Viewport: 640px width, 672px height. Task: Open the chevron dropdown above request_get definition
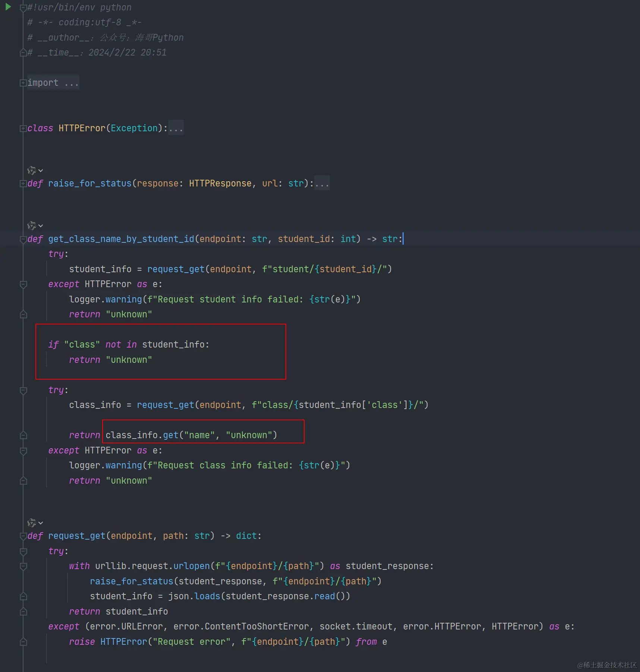(x=41, y=523)
